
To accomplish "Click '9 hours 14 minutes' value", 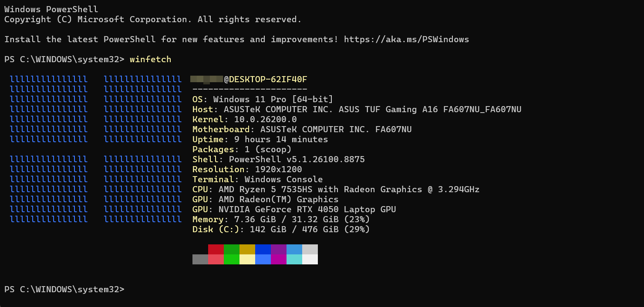I will (281, 140).
